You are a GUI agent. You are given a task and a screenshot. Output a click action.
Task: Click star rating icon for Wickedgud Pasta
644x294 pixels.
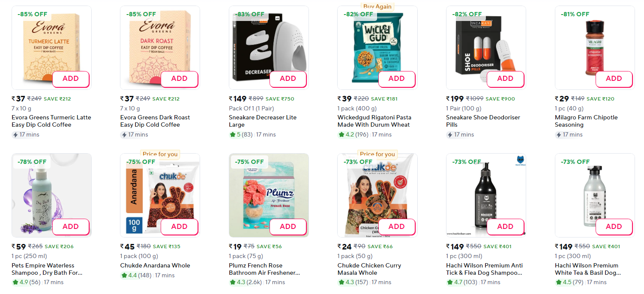point(341,135)
